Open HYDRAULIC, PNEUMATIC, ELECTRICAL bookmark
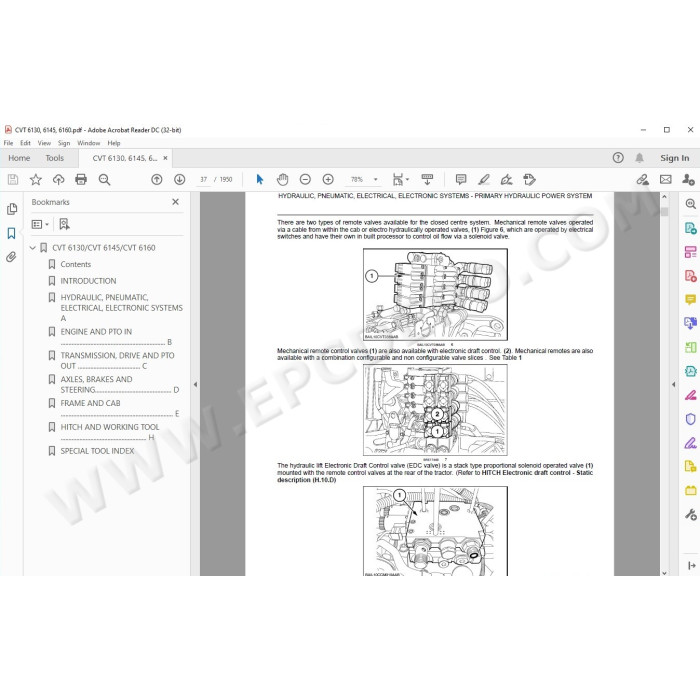This screenshot has width=700, height=700. (121, 308)
